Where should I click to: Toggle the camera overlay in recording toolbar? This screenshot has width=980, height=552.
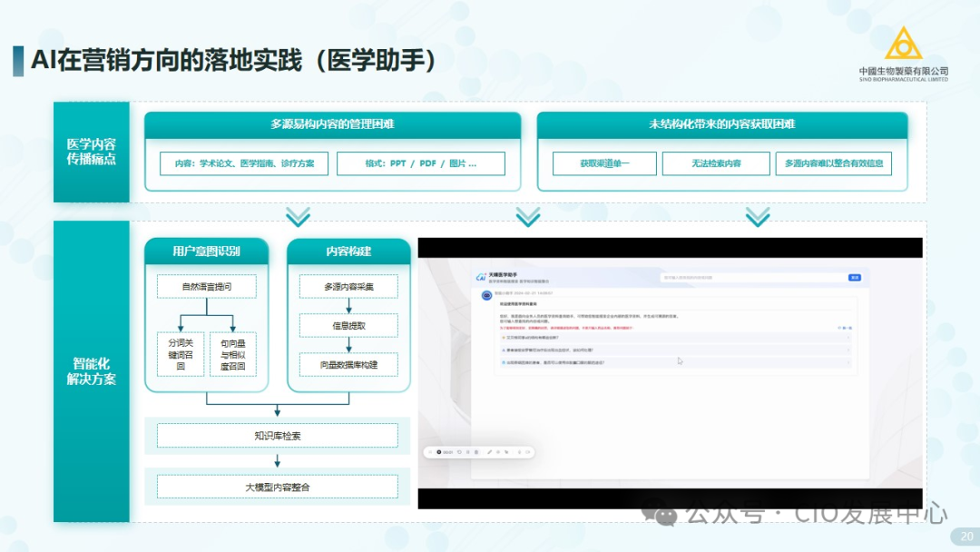coord(527,451)
